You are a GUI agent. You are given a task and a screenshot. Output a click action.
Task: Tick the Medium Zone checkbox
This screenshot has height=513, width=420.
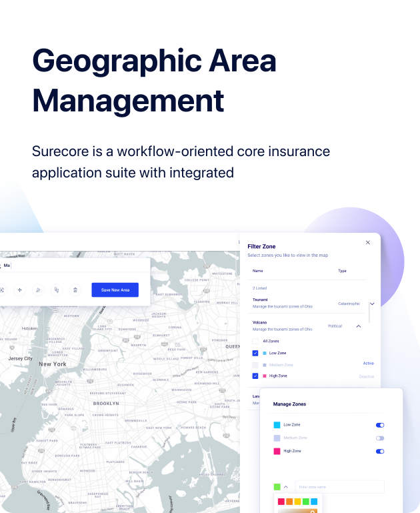click(x=255, y=365)
